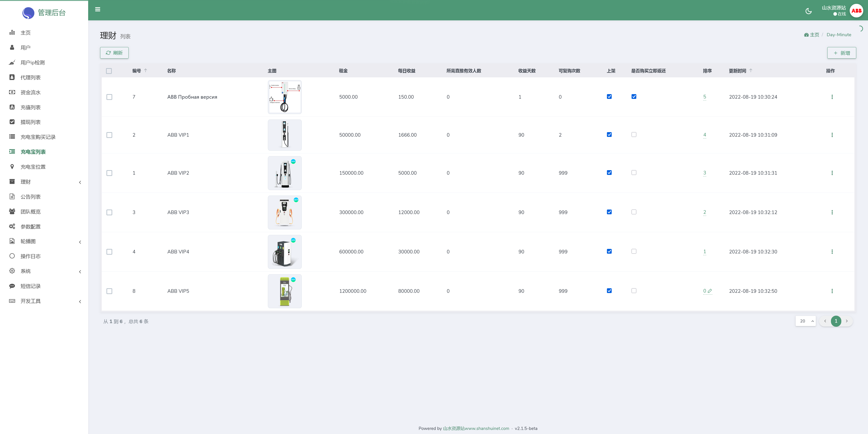This screenshot has height=434, width=868.
Task: Sort by 编号 using the arrow icon
Action: point(146,70)
